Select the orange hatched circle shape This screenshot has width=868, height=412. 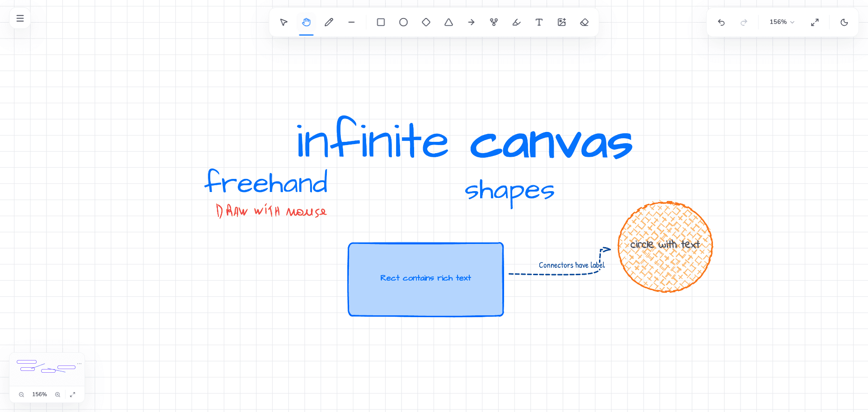(665, 247)
